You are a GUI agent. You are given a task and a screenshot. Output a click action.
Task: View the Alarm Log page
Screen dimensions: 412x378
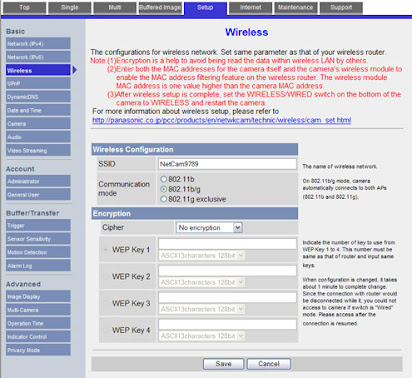coord(38,266)
